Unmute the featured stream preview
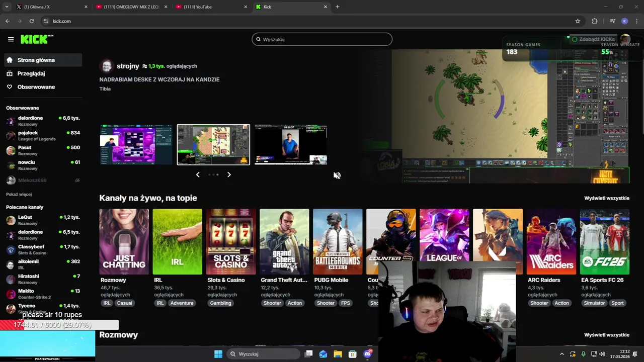 (x=337, y=175)
